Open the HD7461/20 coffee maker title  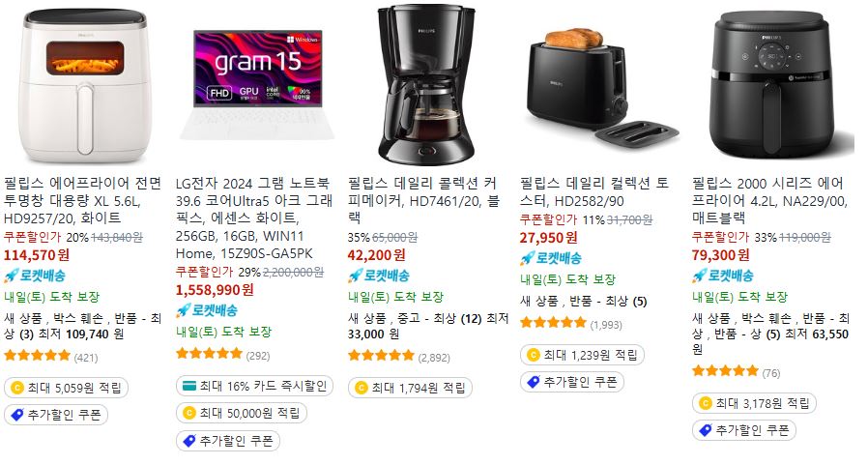[423, 200]
